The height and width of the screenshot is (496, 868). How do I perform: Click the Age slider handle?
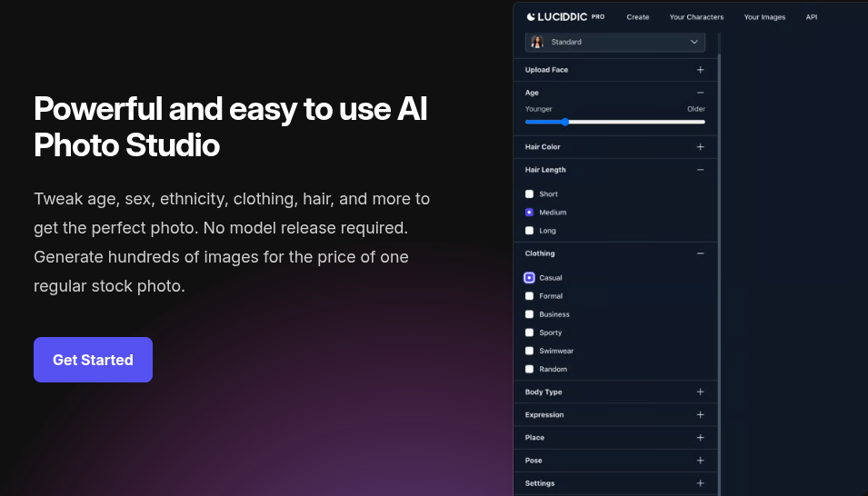tap(564, 122)
